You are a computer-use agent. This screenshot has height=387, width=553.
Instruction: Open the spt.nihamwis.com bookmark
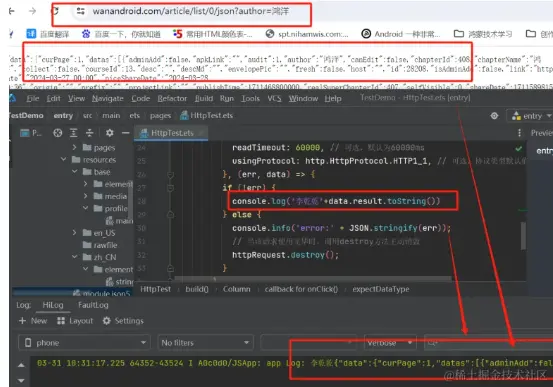307,34
